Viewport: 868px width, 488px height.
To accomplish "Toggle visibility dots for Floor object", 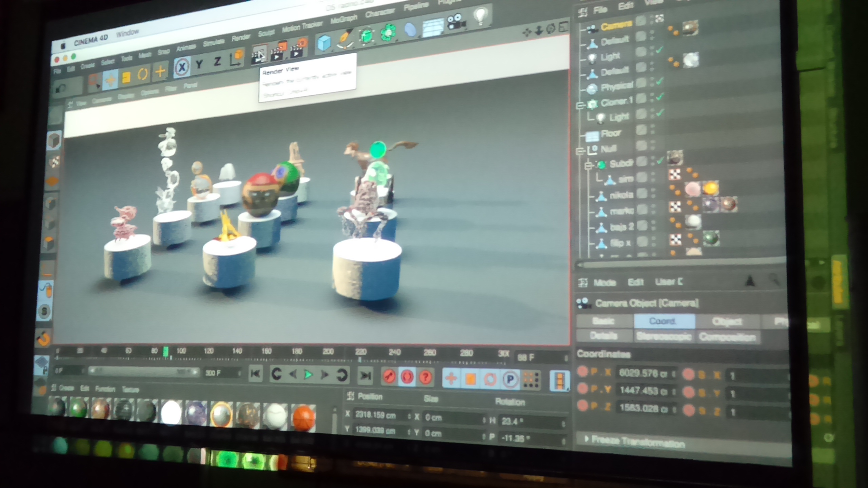I will tap(652, 130).
